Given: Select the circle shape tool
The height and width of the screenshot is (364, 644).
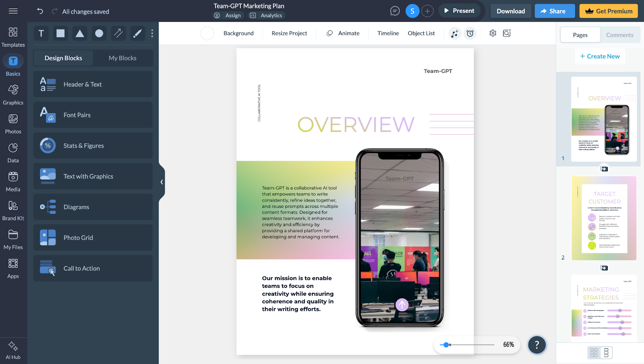Looking at the screenshot, I should tap(99, 33).
